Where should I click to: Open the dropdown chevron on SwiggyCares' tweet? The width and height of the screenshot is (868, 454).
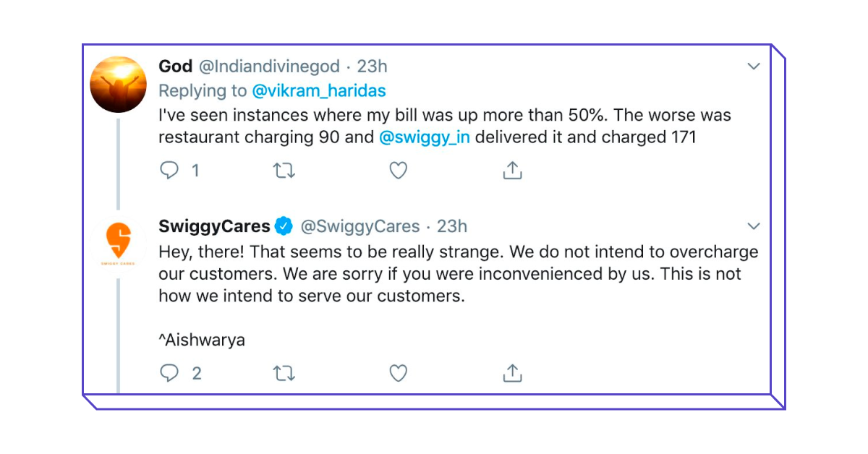754,226
